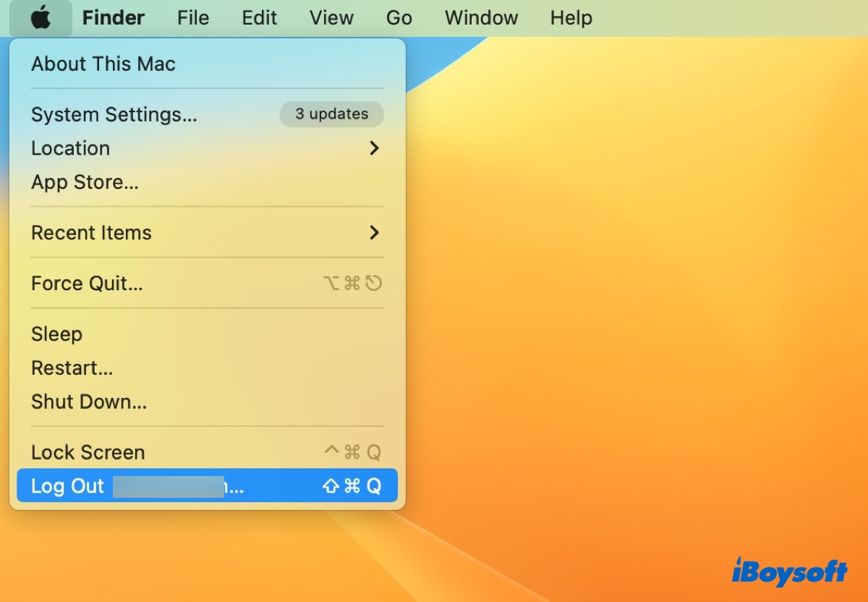This screenshot has width=868, height=602.
Task: Select Force Quit from the Apple menu
Action: [87, 284]
